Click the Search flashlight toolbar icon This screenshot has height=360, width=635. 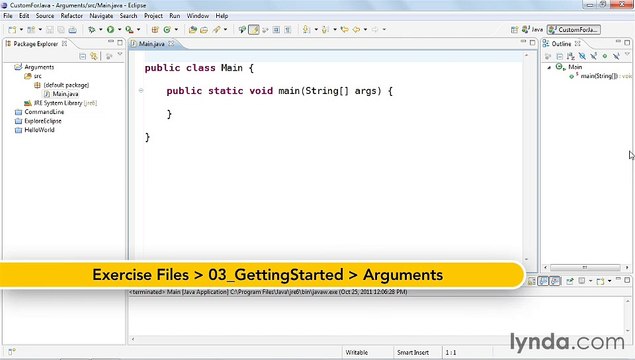216,30
